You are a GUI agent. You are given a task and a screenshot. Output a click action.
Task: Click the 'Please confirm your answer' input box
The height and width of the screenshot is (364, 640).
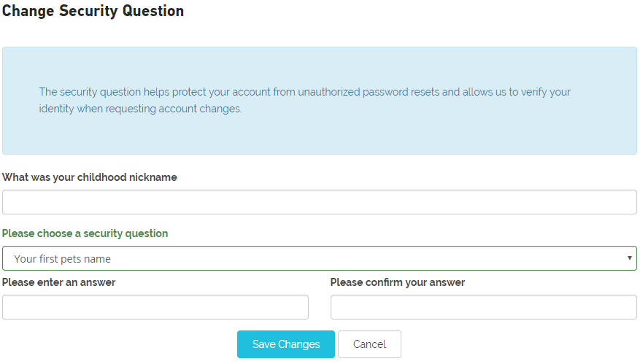483,307
